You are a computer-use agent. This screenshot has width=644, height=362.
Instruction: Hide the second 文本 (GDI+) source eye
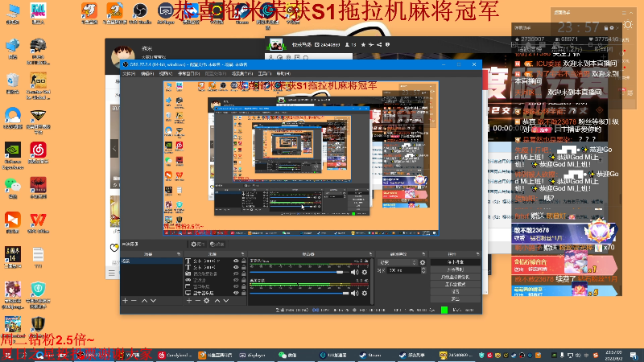tap(236, 267)
